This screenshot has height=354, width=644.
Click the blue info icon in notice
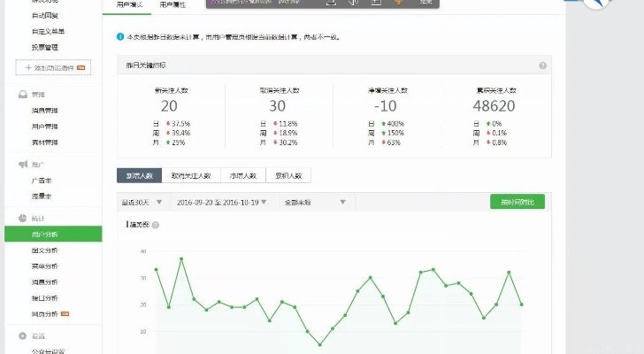120,37
